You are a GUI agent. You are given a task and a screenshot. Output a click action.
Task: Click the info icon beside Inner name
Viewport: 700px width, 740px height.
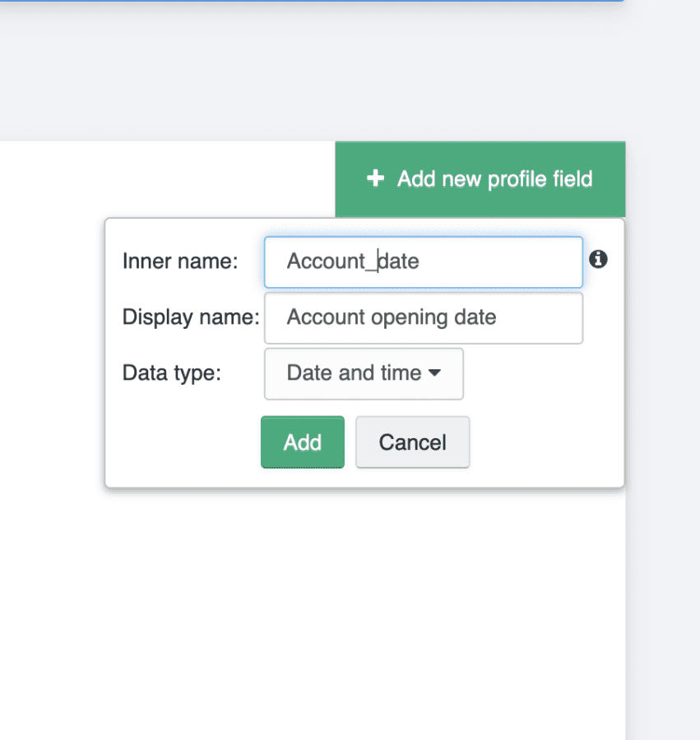[x=599, y=260]
